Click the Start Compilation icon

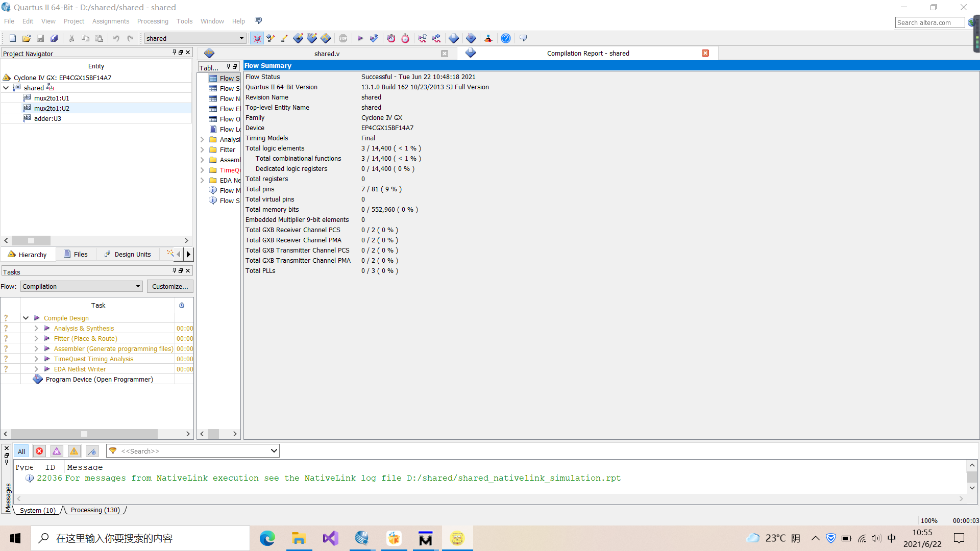pos(360,38)
